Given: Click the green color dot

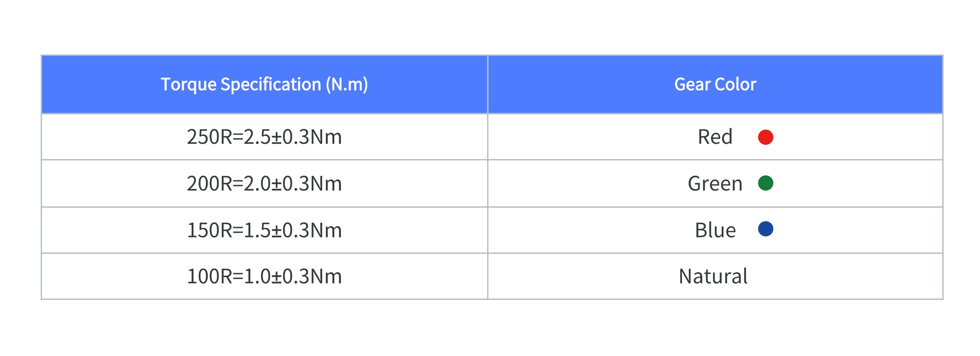Looking at the screenshot, I should tap(765, 183).
